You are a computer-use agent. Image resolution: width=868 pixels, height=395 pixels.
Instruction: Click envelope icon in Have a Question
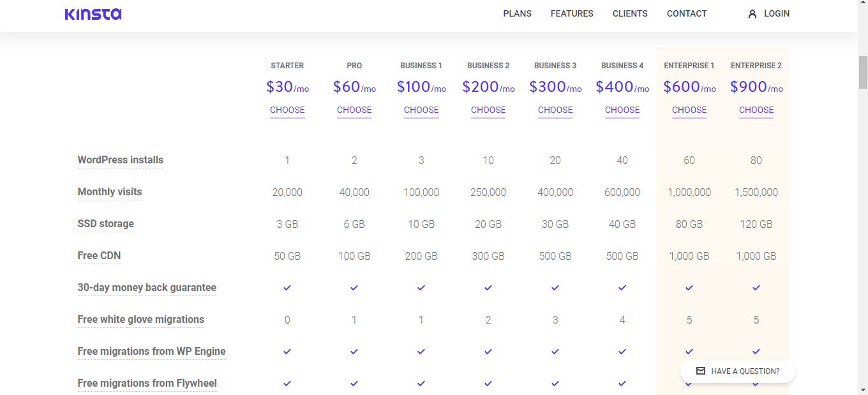coord(701,371)
